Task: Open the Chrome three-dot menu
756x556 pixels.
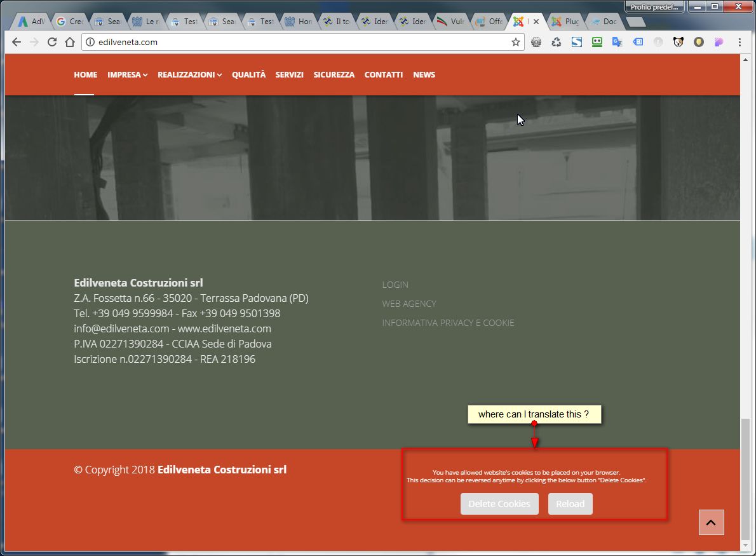Action: click(x=739, y=42)
